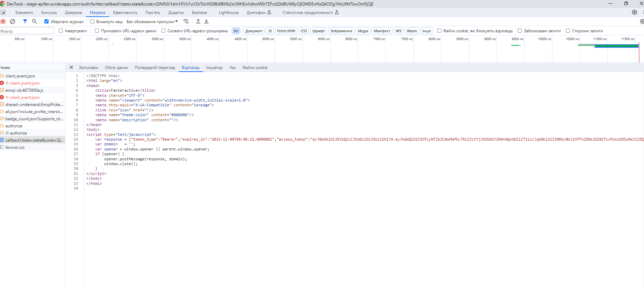Click the 9500 мс timeline marker
This screenshot has width=644, height=288.
[517, 39]
